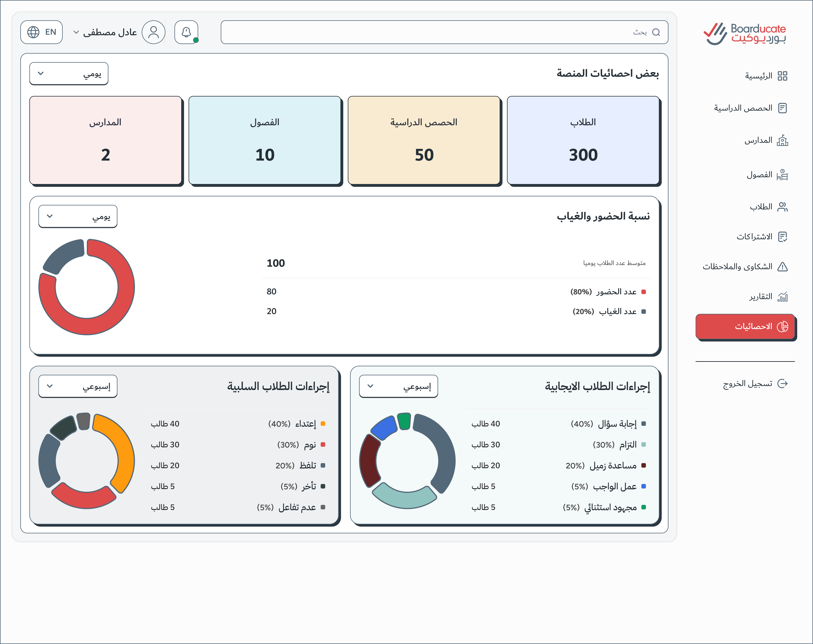813x644 pixels.
Task: Click the blue عمل الواجب legend swatch
Action: pos(644,486)
